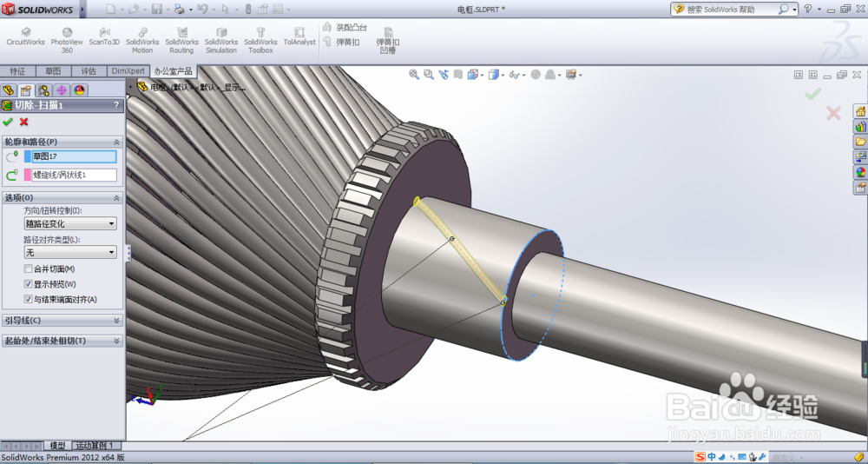Expand the SolidWorks menu arrow beside logo

[x=82, y=10]
